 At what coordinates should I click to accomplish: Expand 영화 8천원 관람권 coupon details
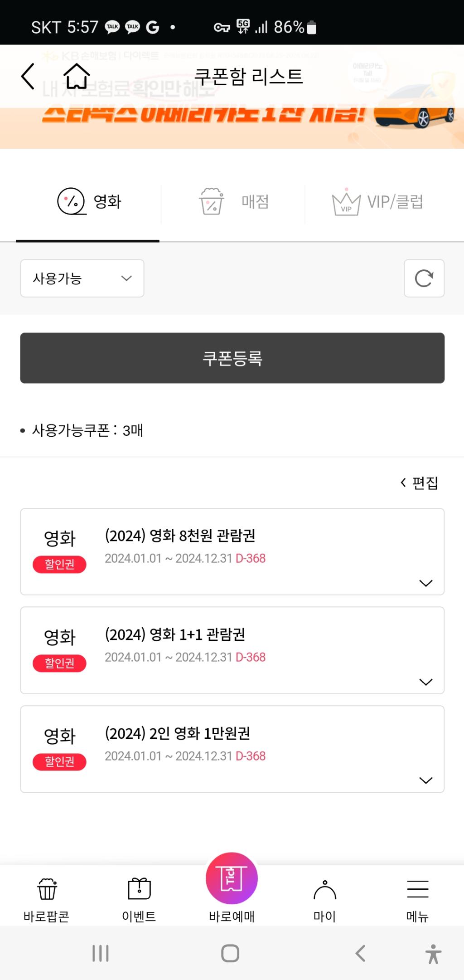426,583
